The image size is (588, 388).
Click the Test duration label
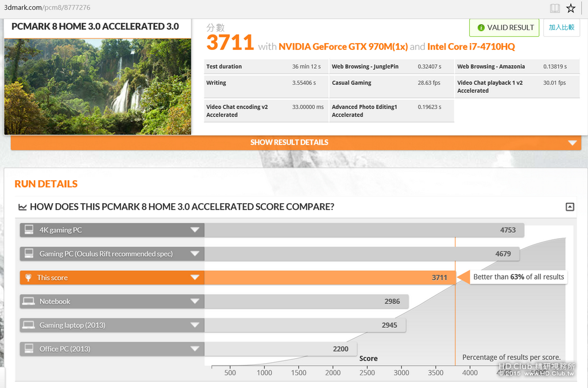[x=224, y=67]
